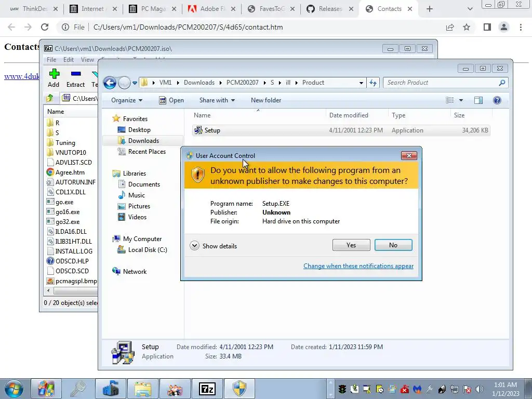Select ODSCD.HLP in 7-Zip file list

[x=68, y=261]
